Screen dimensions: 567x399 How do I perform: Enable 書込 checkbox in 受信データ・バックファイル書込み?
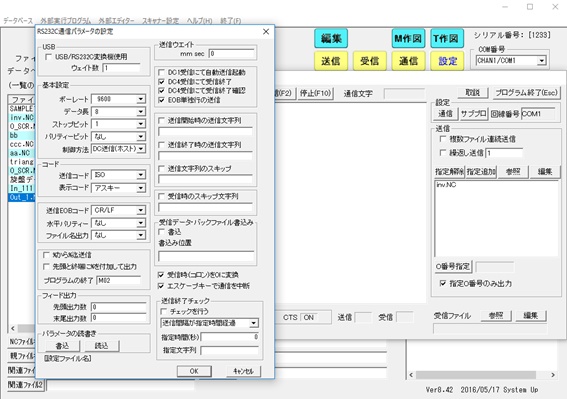tap(162, 232)
